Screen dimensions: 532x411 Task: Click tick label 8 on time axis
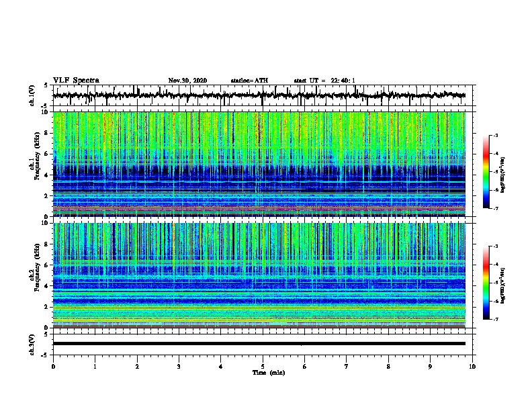point(388,367)
